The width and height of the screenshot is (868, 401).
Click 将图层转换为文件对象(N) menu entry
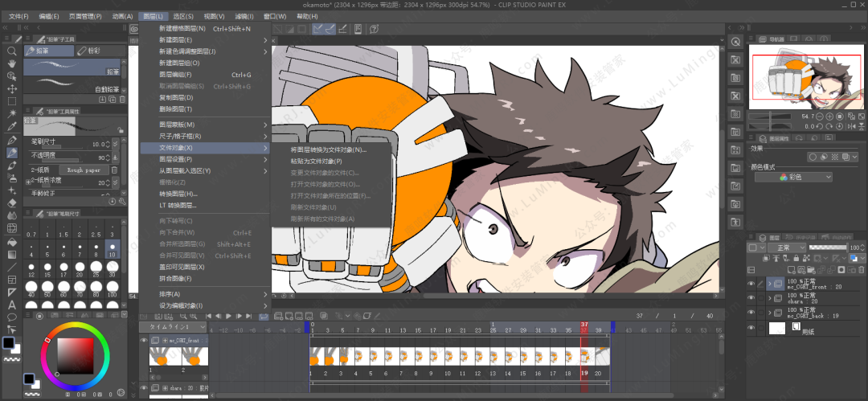coord(328,149)
